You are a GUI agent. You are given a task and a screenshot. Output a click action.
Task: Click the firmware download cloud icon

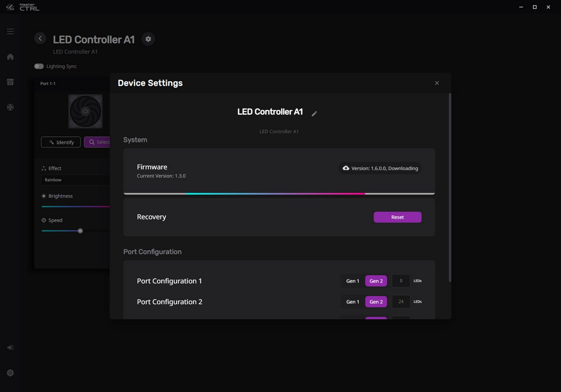click(x=346, y=168)
